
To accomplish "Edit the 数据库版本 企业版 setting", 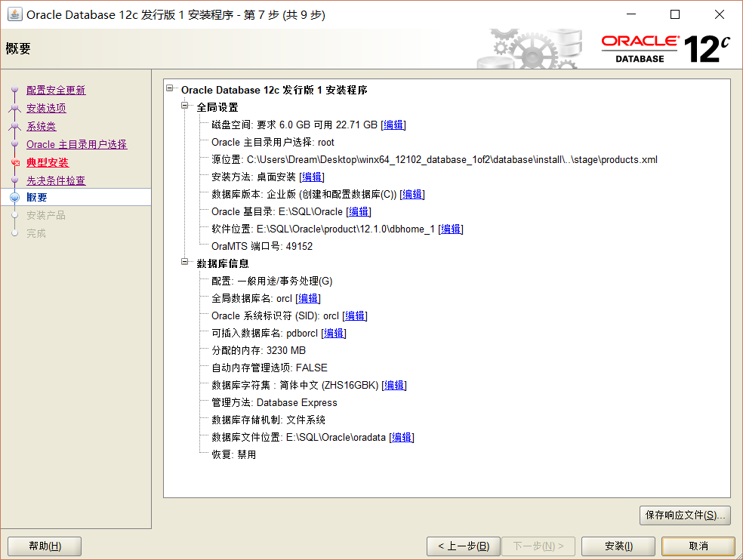I will [412, 194].
